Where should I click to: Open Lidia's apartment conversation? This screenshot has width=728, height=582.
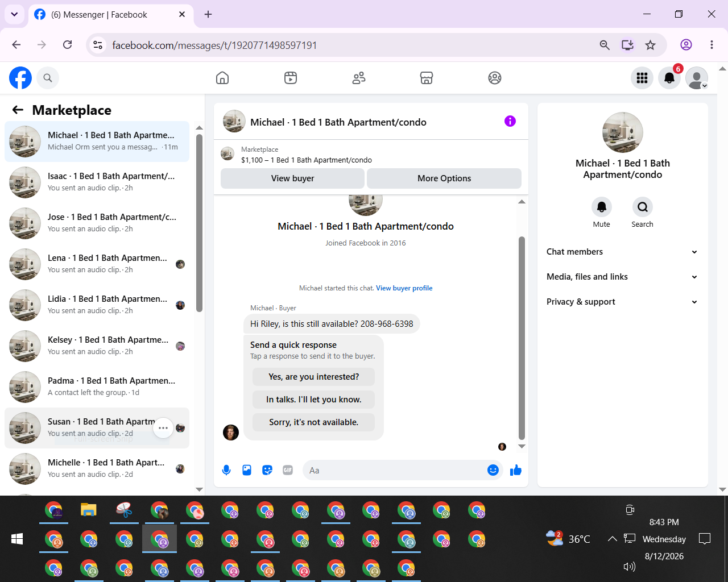coord(97,305)
